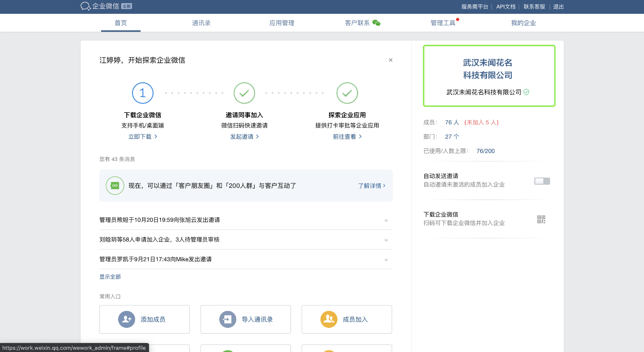The width and height of the screenshot is (644, 352).
Task: Click 显示全部 to show all messages
Action: 110,277
